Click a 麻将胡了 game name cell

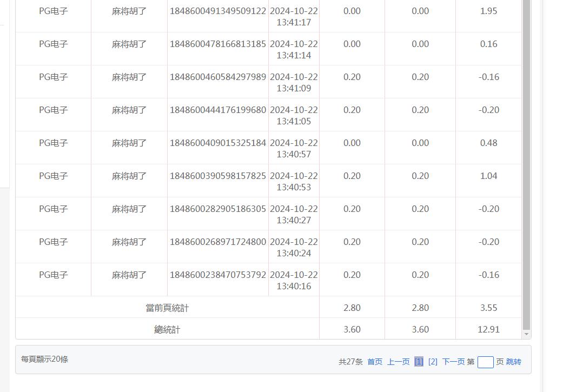(129, 11)
